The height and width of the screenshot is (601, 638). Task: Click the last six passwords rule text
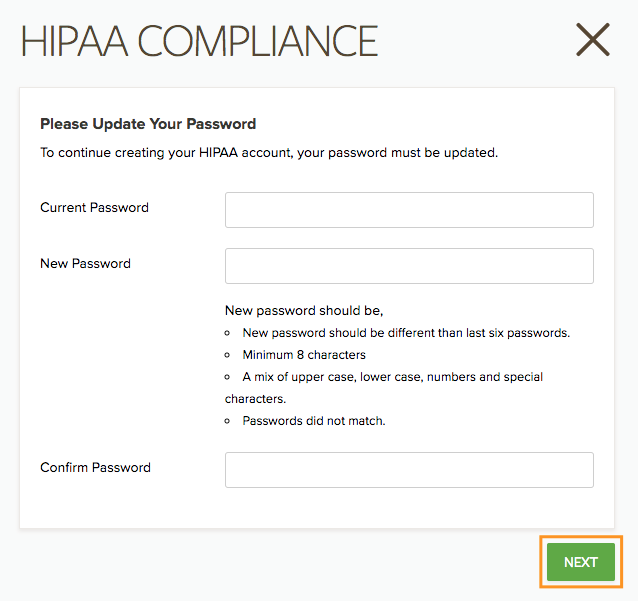coord(406,333)
